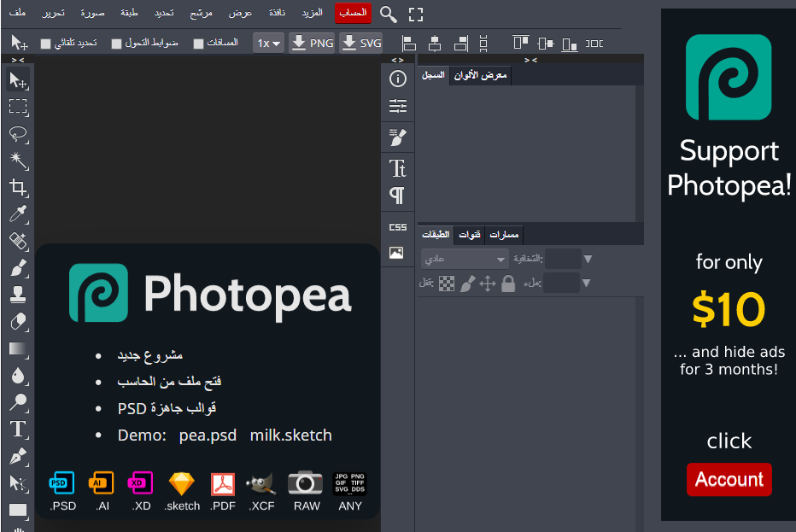
Task: Collapse the right panels arrows
Action: [530, 60]
